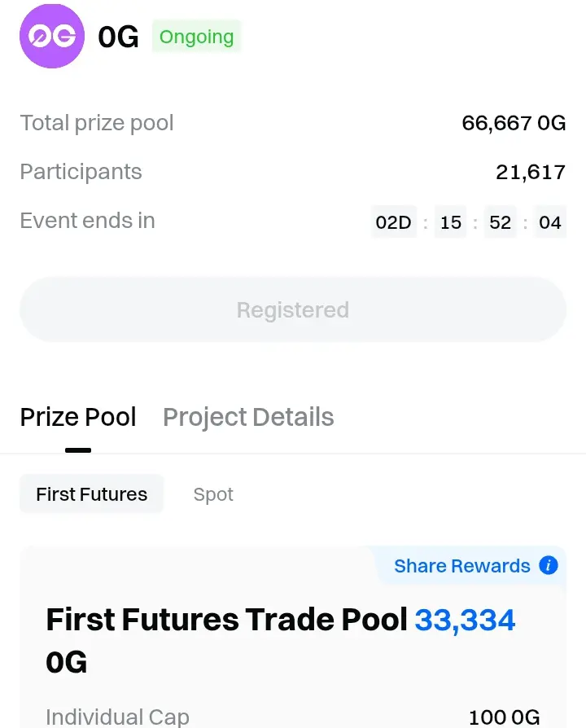
Task: Click the 33,334 pool amount in blue
Action: pyautogui.click(x=465, y=621)
